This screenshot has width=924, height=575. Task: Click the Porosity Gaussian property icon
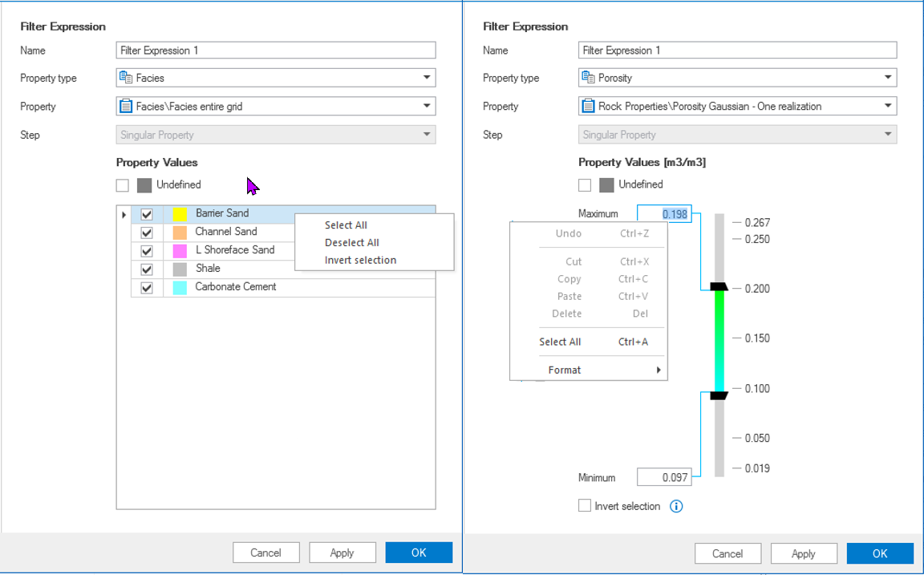tap(589, 106)
